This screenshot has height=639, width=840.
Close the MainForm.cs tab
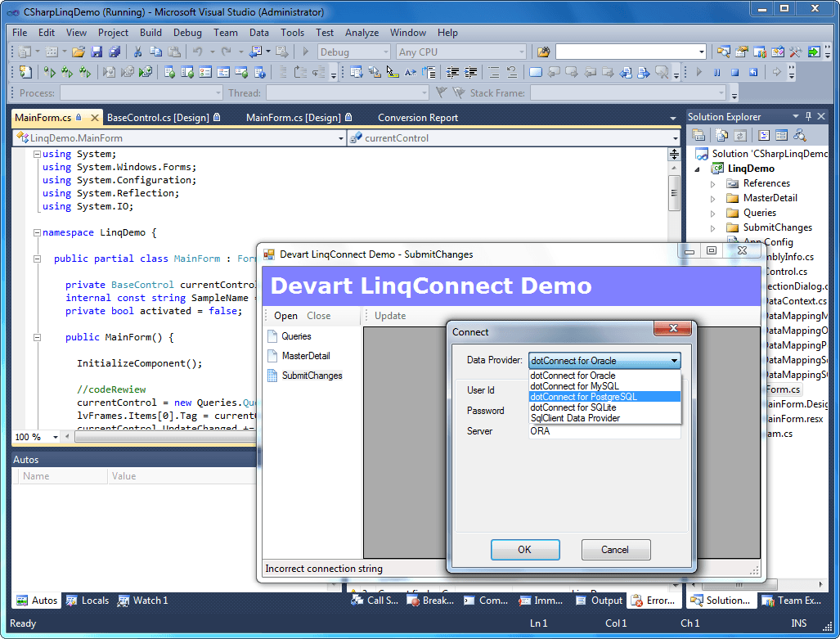pyautogui.click(x=94, y=117)
